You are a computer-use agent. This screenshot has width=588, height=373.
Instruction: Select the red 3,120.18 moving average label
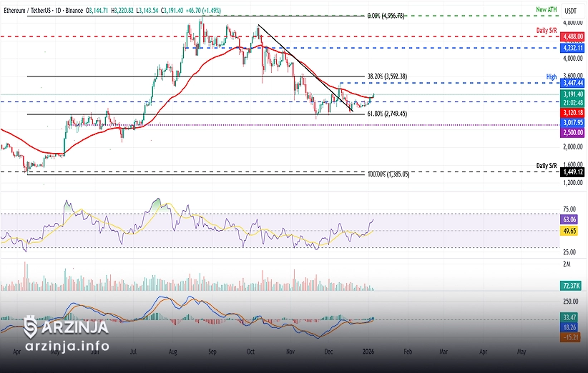tap(572, 113)
